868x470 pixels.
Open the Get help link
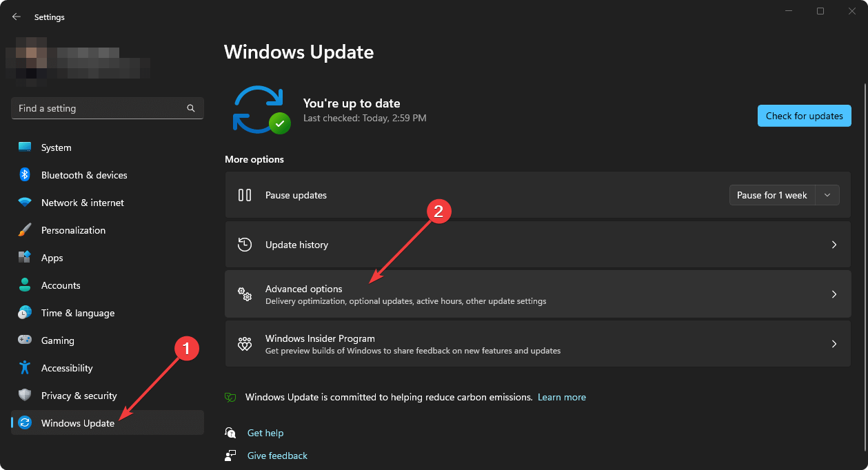point(265,433)
